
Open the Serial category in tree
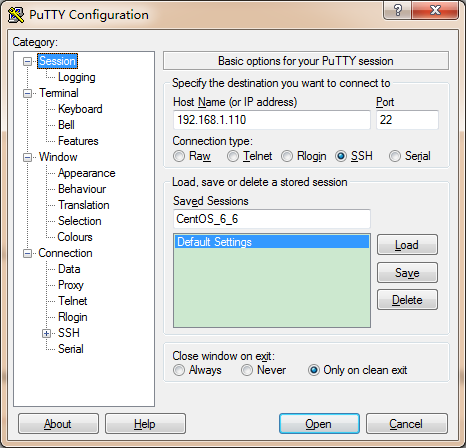click(x=71, y=349)
